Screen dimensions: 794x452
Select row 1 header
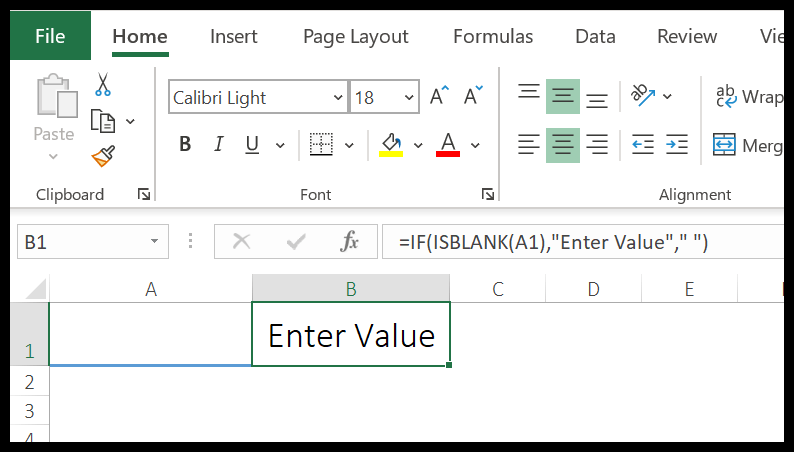[x=30, y=335]
